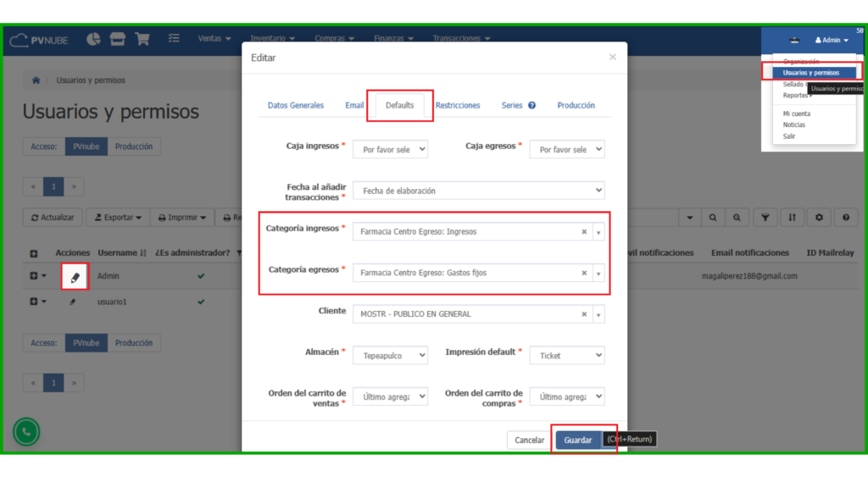The image size is (868, 488).
Task: Expand the Caja ingresos dropdown
Action: click(390, 149)
